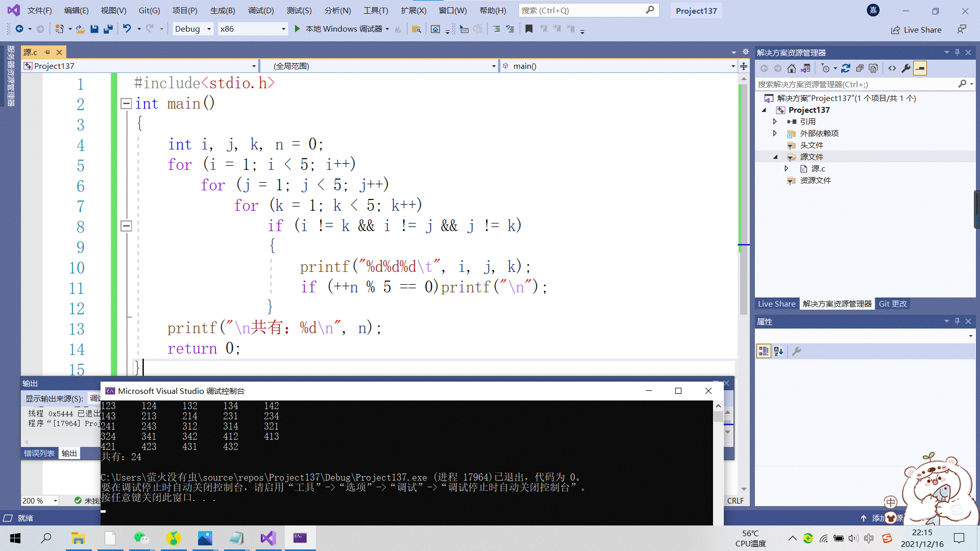Select the 错误列表 tab

tap(39, 453)
